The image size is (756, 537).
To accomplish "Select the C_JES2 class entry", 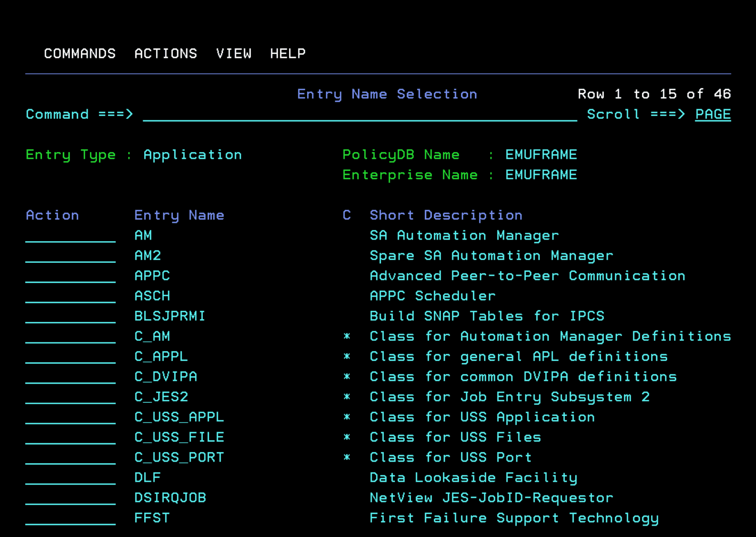I will click(x=162, y=397).
